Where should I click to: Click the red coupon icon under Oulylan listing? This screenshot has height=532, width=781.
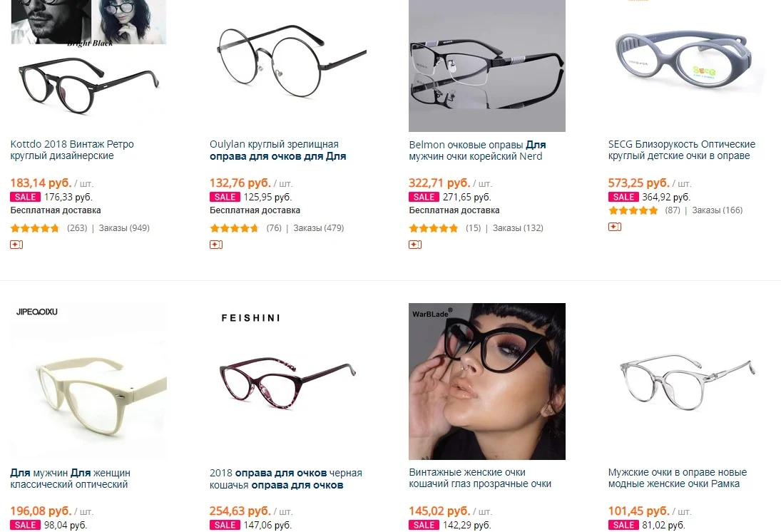click(215, 245)
